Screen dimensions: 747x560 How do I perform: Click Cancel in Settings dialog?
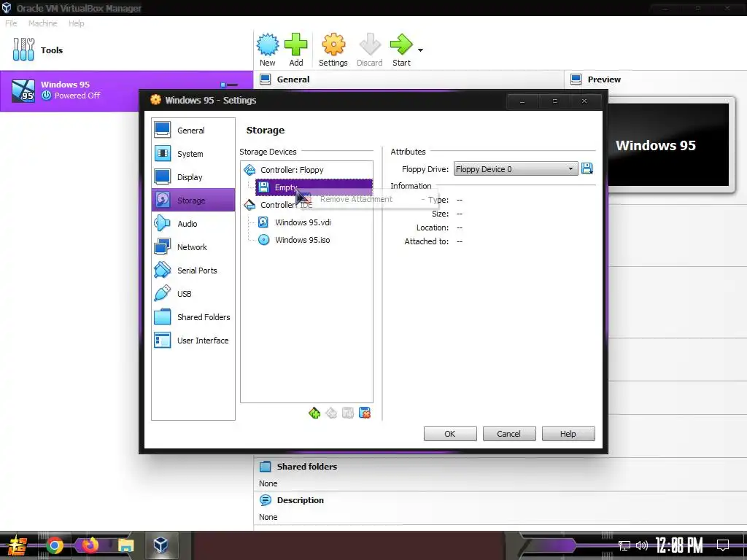[x=509, y=434]
